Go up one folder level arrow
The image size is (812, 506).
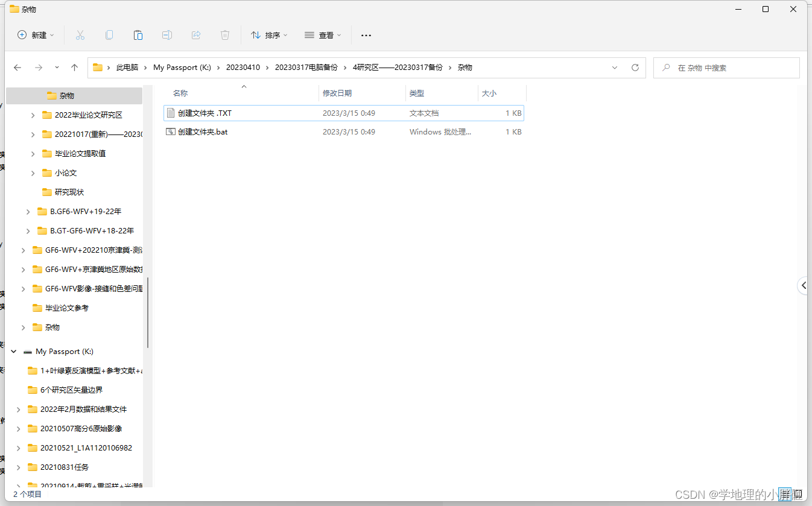75,68
